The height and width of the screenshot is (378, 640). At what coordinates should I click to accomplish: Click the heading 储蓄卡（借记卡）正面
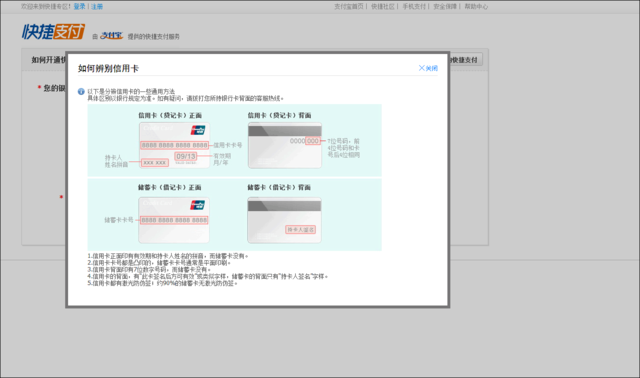tap(169, 187)
